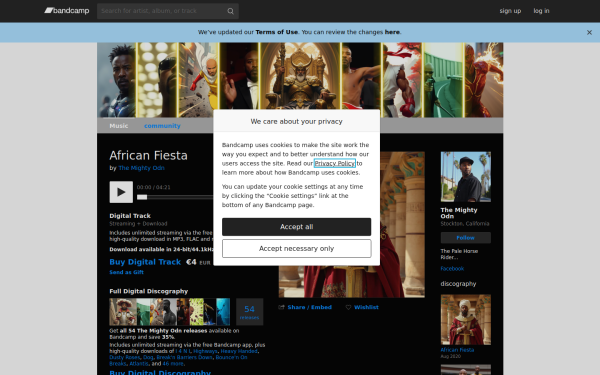Open the Heavy Handed album link
The image size is (600, 375).
point(239,351)
